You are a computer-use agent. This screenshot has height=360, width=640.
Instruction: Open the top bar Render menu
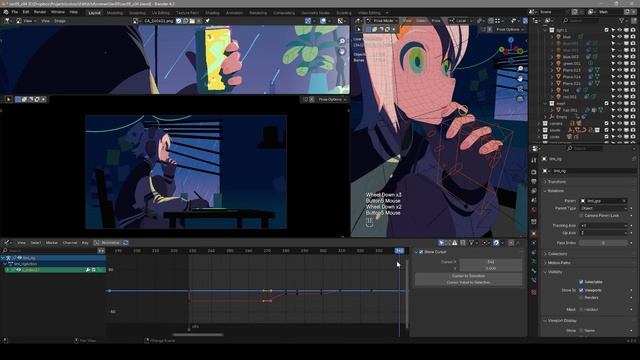[x=40, y=12]
